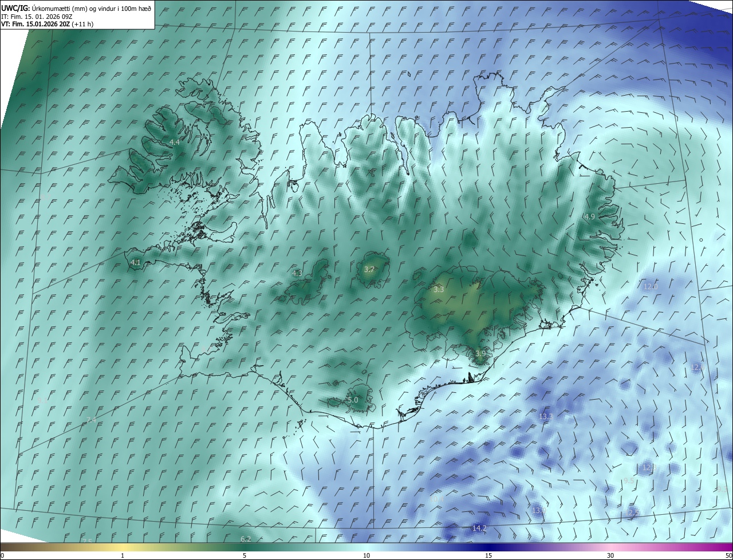Click the 1 tick label on the colour scale
Screen dimensions: 733x560
click(x=123, y=555)
